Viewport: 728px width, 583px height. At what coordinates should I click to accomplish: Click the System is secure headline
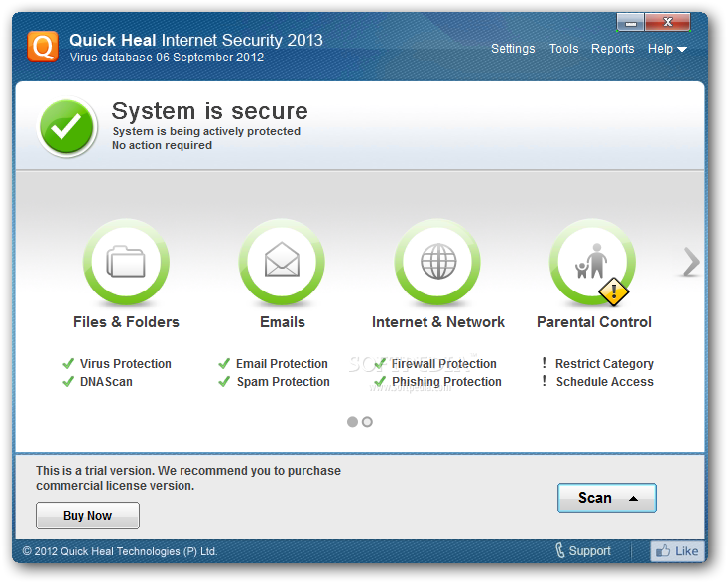point(210,111)
